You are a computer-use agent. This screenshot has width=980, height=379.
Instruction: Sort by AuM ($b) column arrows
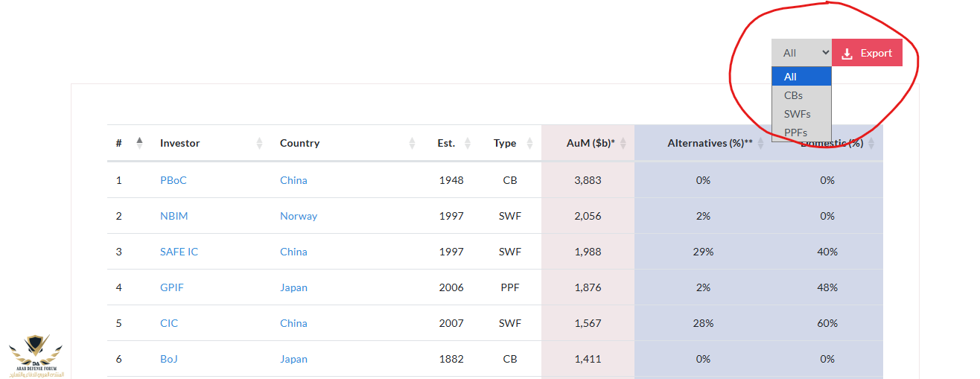tap(623, 143)
